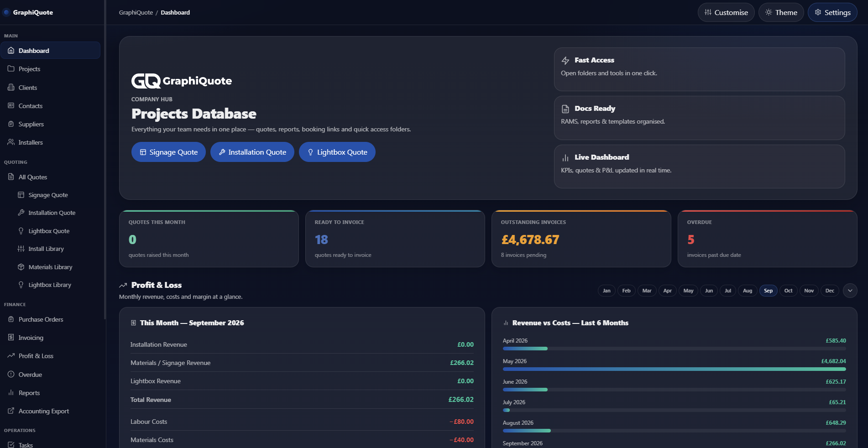Select the Jan month pill
This screenshot has height=448, width=868.
point(607,291)
